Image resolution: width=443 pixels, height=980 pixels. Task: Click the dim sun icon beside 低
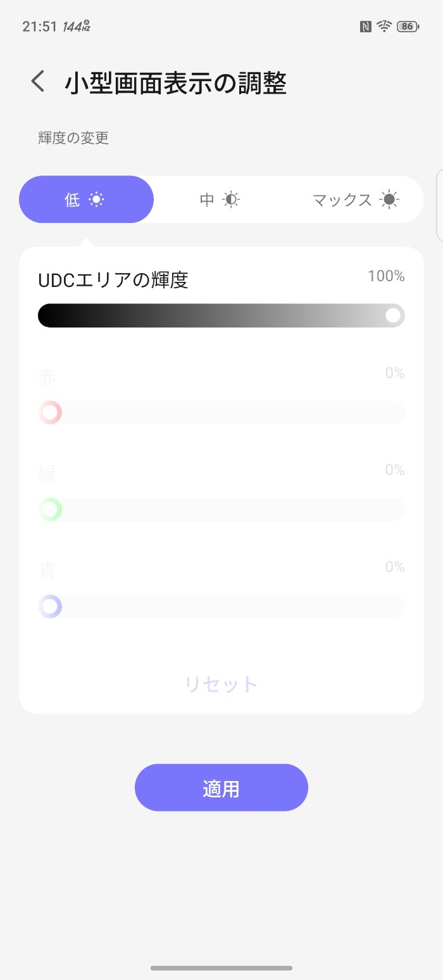pos(96,200)
